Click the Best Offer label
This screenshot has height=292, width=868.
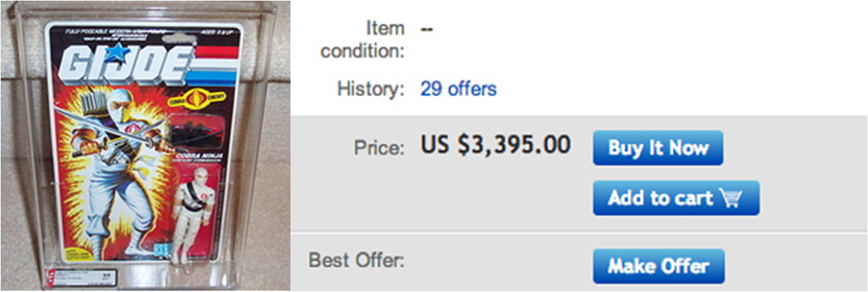356,260
